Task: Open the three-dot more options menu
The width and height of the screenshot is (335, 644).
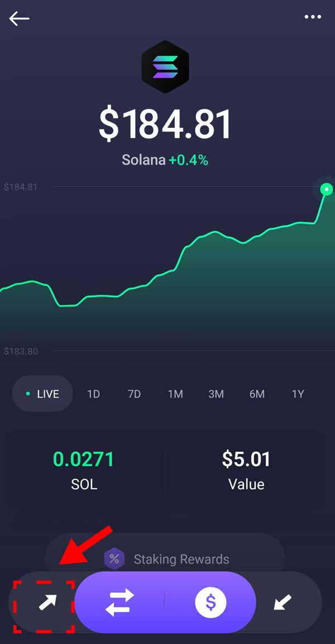Action: [x=313, y=17]
